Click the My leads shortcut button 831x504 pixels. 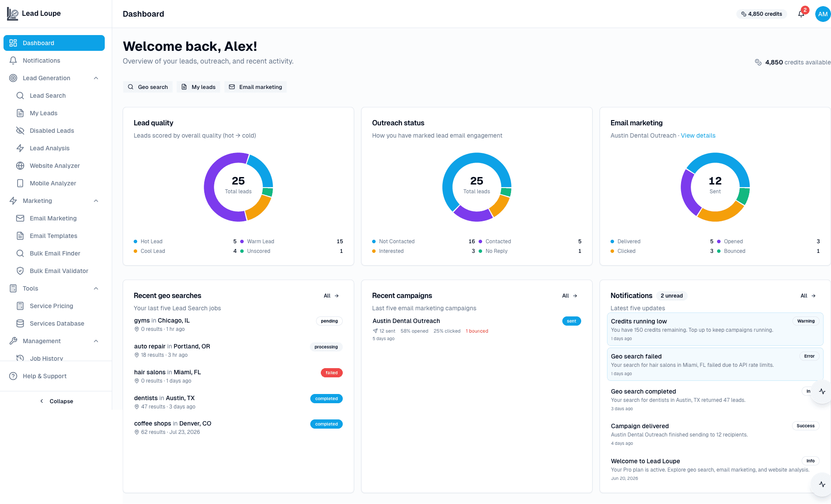pos(199,87)
